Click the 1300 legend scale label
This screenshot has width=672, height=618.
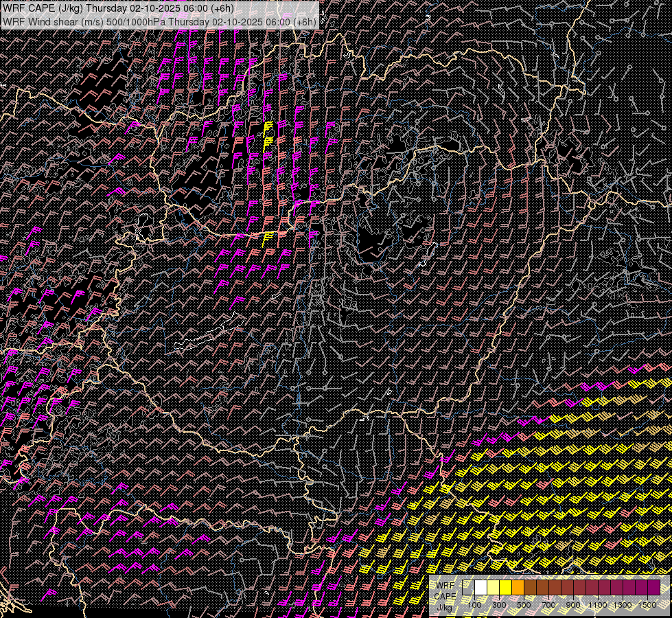tap(623, 605)
